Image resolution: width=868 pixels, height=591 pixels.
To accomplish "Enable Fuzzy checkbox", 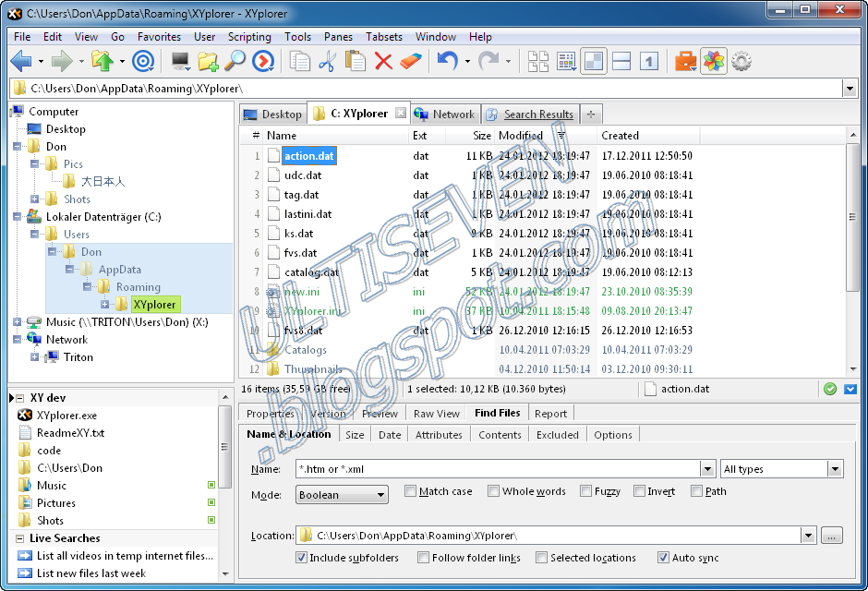I will 585,491.
